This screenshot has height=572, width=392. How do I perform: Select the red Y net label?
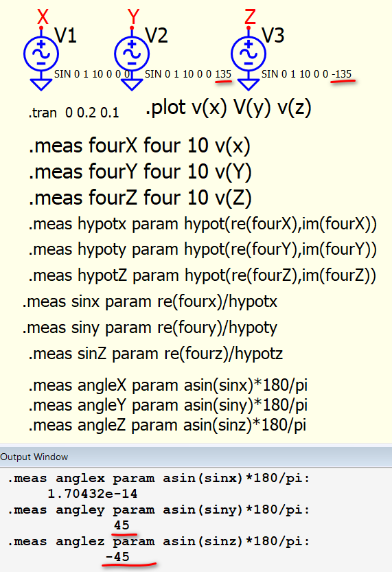(133, 16)
